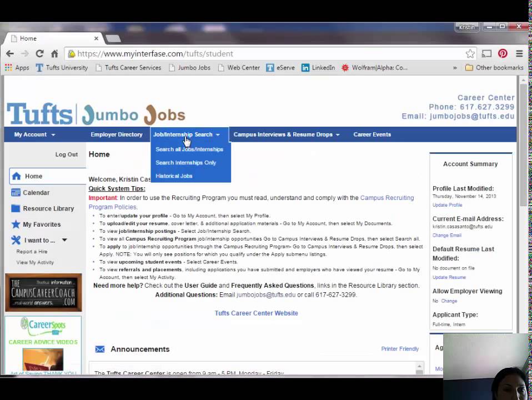Open View My Activity link
This screenshot has height=400, width=532.
35,262
